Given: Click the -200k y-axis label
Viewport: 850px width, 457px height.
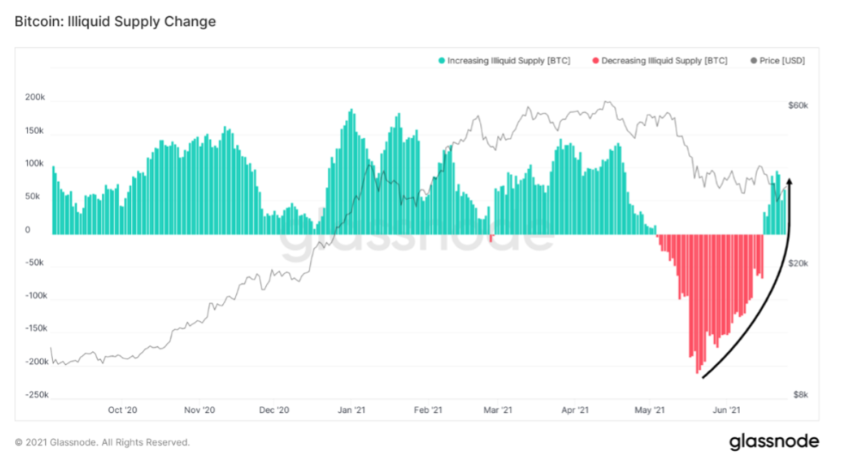Looking at the screenshot, I should tap(36, 362).
